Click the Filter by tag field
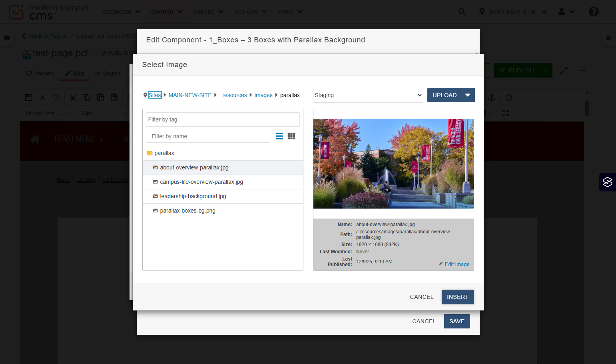Screen dimensions: 616x364 click(223, 119)
